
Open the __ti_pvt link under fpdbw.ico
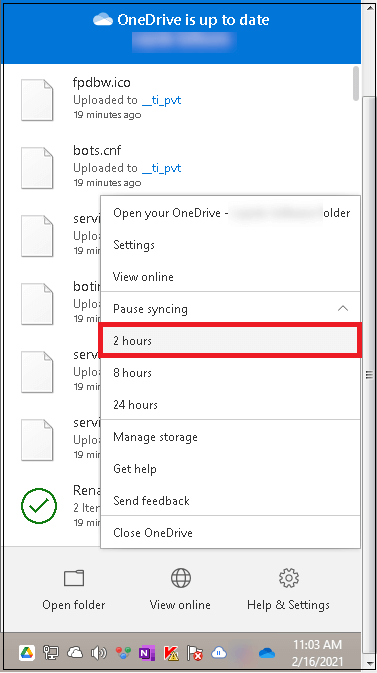coord(161,100)
